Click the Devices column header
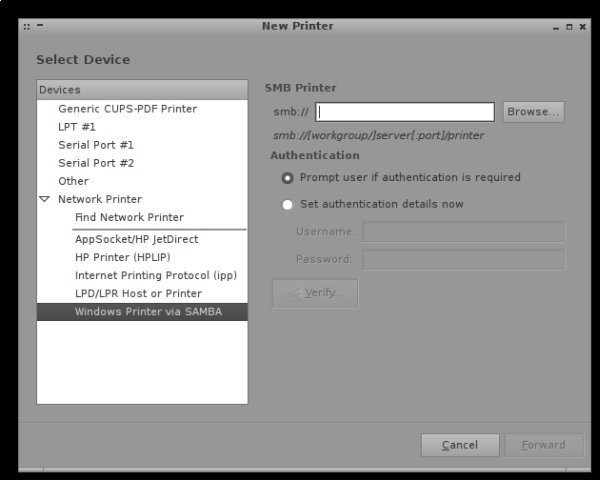 [x=142, y=90]
